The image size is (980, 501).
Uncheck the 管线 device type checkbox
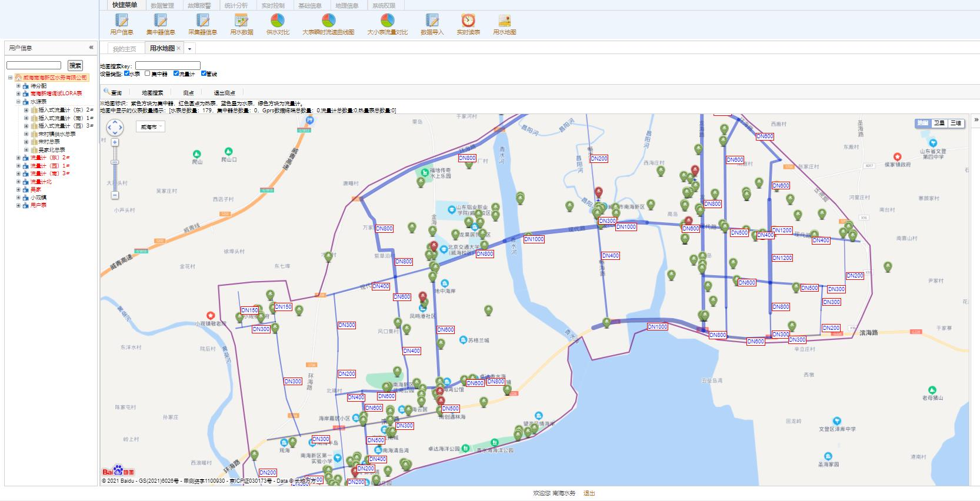204,74
